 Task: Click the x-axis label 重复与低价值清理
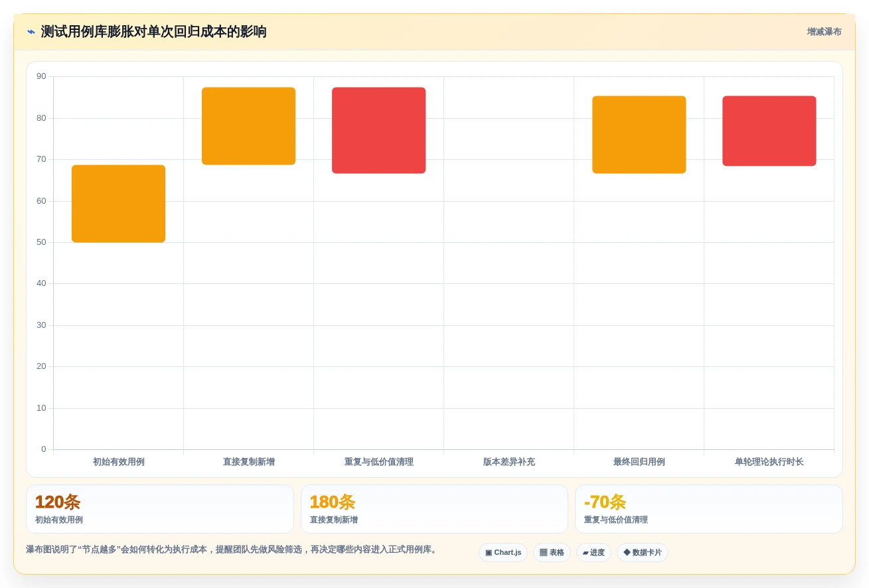tap(379, 462)
